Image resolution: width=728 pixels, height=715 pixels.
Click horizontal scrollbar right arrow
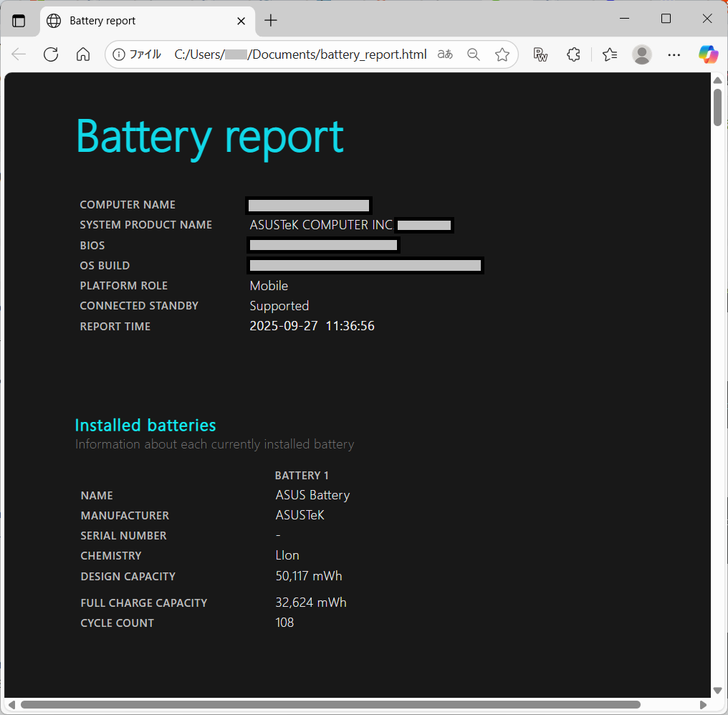coord(704,704)
